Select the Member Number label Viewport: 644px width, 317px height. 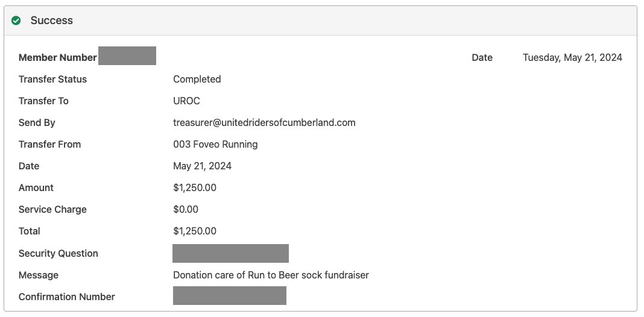point(57,57)
